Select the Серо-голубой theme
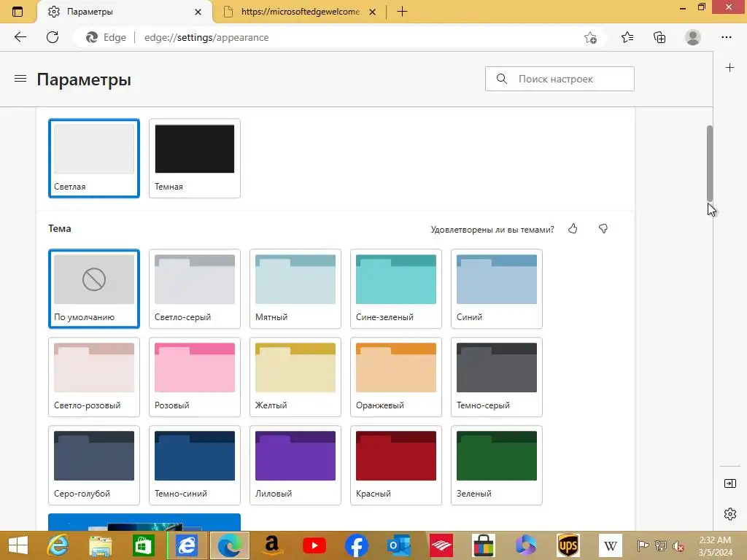The width and height of the screenshot is (747, 560). (x=94, y=465)
